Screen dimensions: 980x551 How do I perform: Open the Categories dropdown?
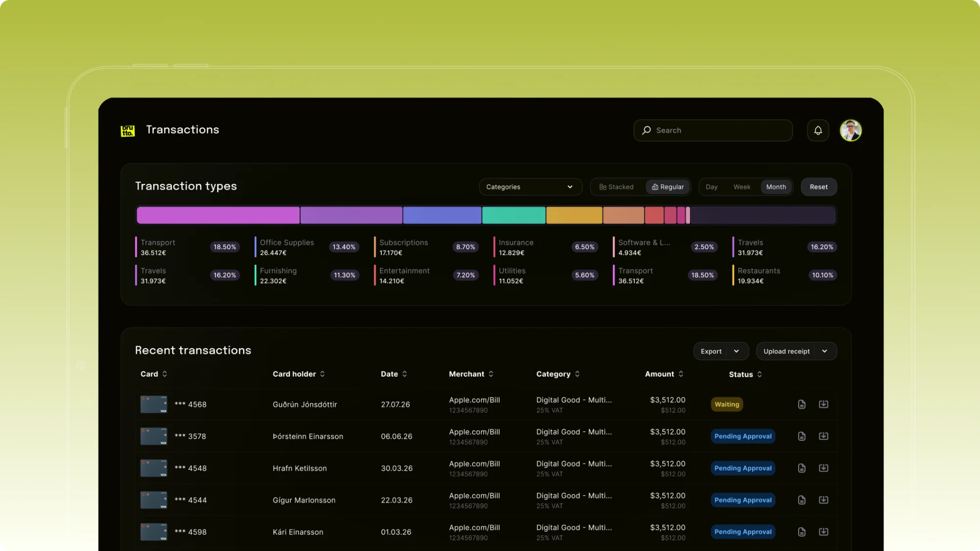(530, 187)
